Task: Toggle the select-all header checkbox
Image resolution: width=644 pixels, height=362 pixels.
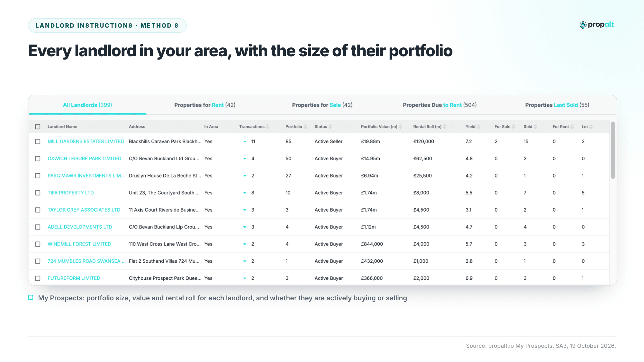Action: 38,127
